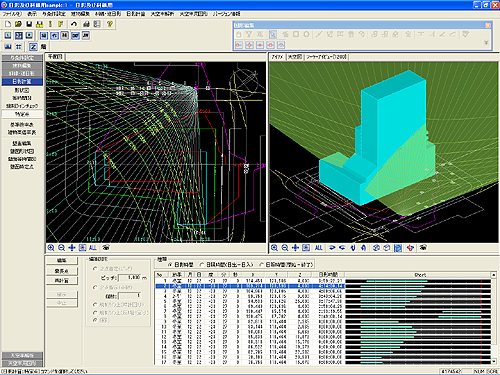Screen dimensions: 500x375
Task: Click the Z icon in third toolbar row
Action: (x=33, y=47)
